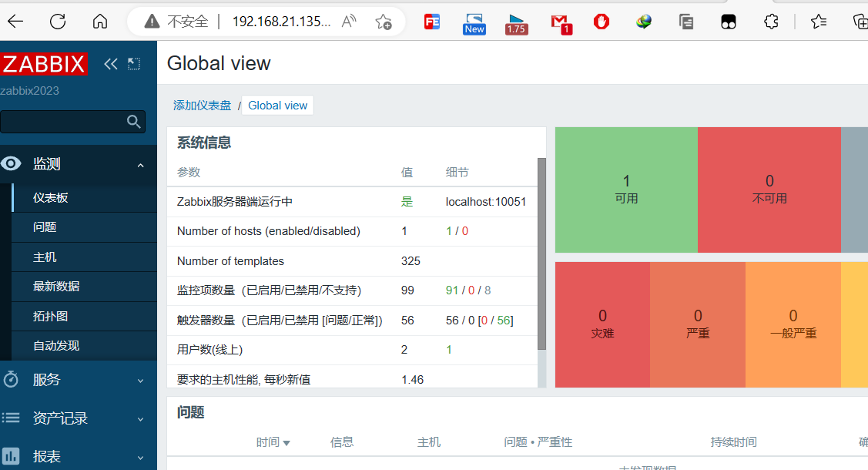The height and width of the screenshot is (470, 868).
Task: Click the Global view breadcrumb link
Action: (x=277, y=106)
